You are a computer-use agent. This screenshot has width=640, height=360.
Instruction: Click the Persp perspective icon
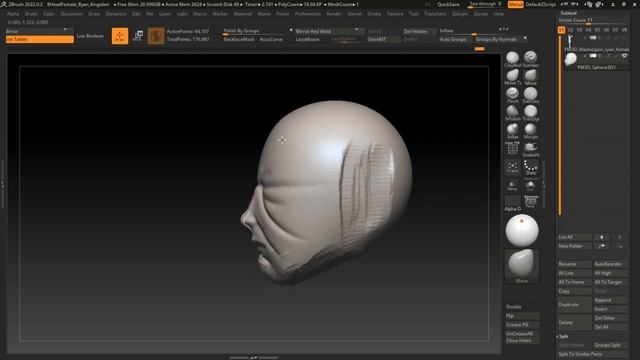pyautogui.click(x=531, y=202)
